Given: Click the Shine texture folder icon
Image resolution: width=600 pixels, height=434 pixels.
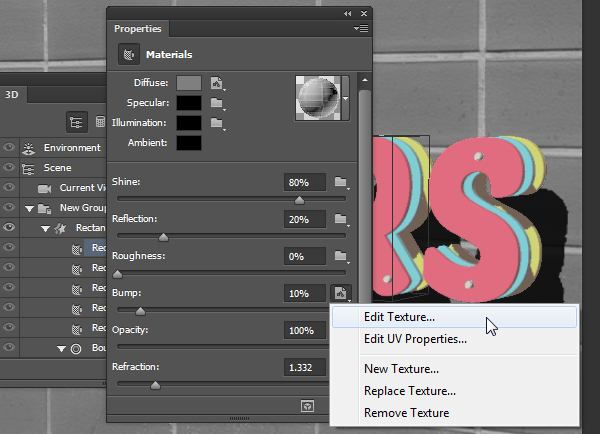Looking at the screenshot, I should (x=341, y=182).
